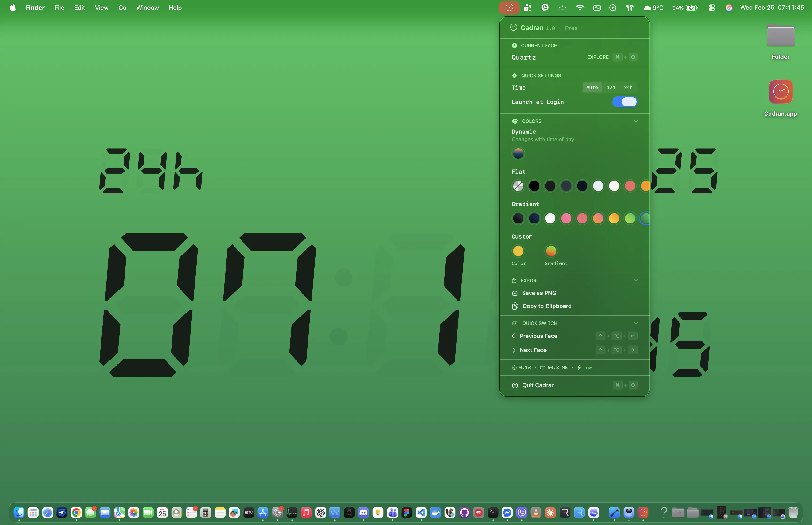Viewport: 812px width, 525px height.
Task: Open the Go menu in Finder
Action: [x=122, y=8]
